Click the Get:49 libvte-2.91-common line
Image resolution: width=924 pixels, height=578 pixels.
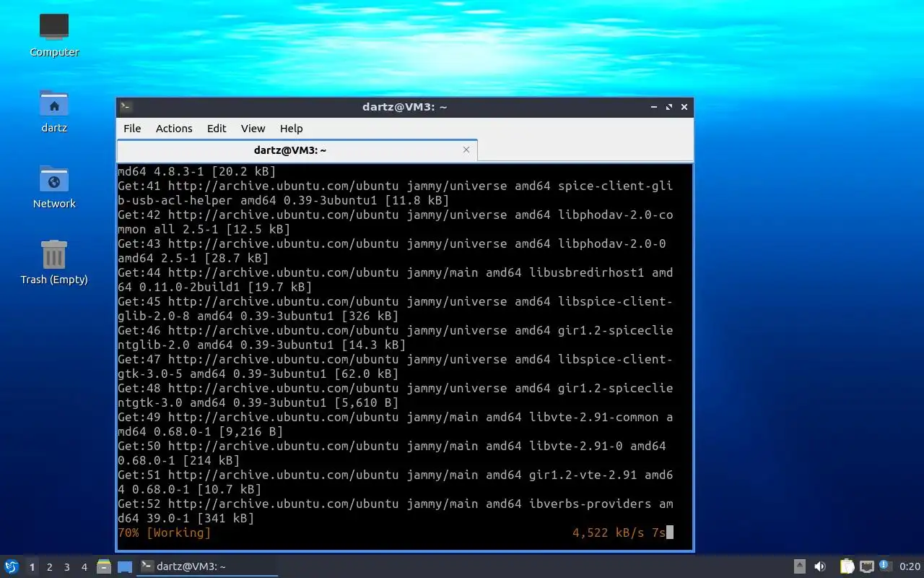396,424
